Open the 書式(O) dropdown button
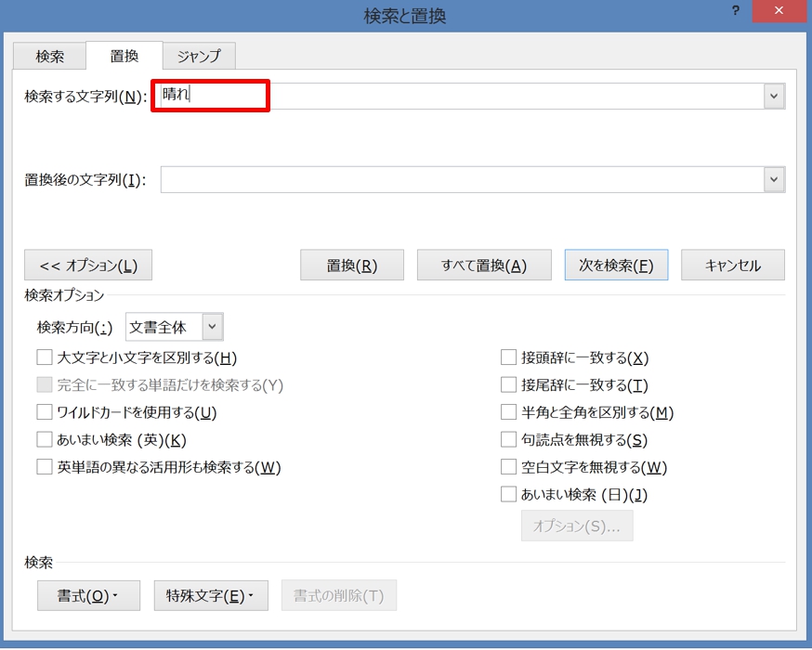The height and width of the screenshot is (650, 812). click(x=88, y=595)
